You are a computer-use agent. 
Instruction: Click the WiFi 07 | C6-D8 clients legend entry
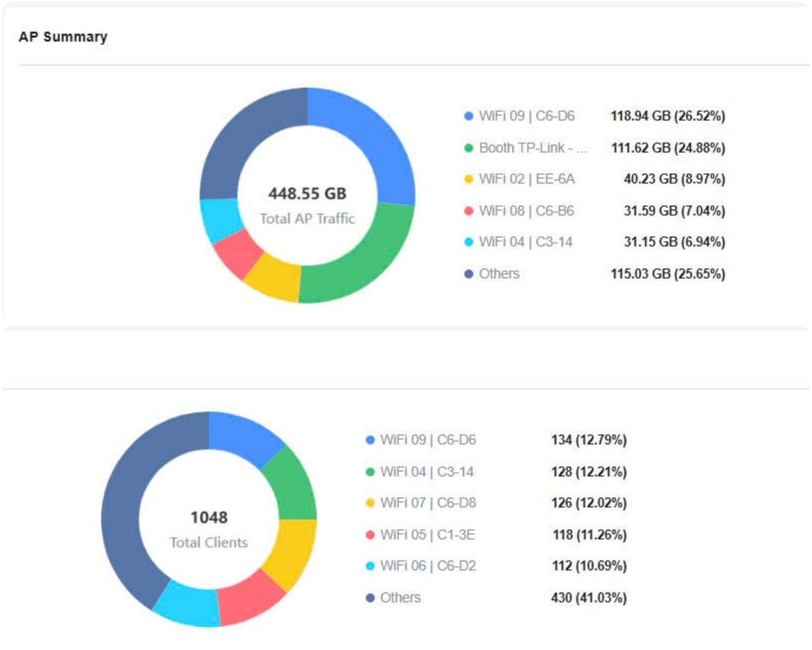tap(428, 503)
